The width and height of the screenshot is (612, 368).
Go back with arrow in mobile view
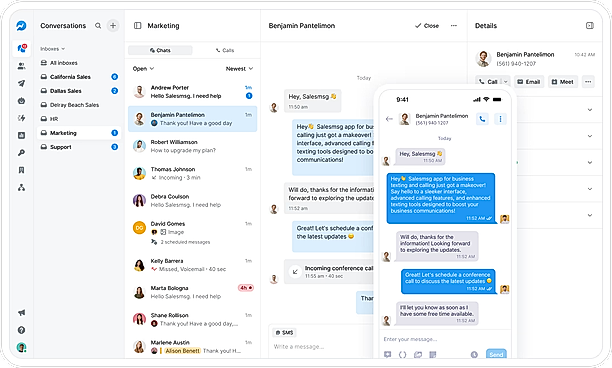[389, 119]
